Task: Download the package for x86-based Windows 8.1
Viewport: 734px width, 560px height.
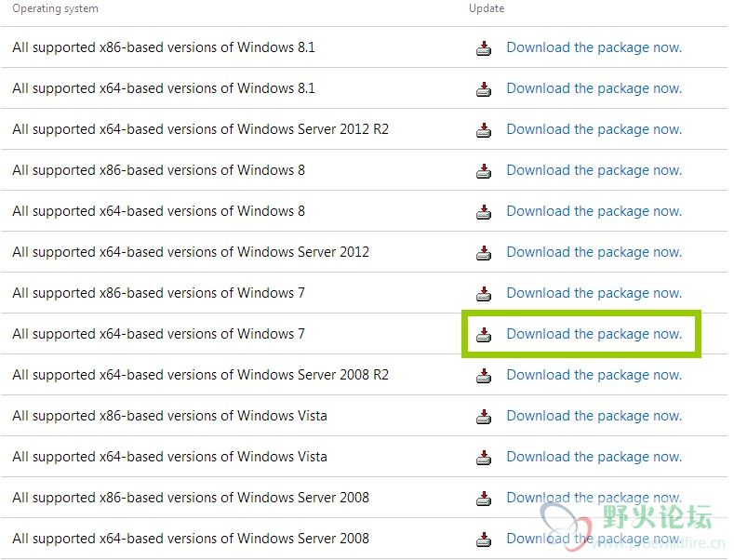Action: click(x=594, y=47)
